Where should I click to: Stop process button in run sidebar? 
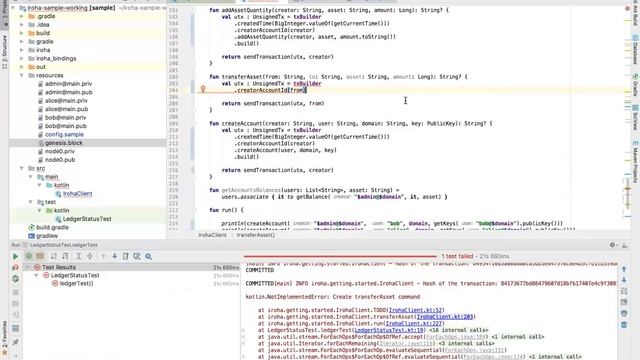click(x=15, y=292)
